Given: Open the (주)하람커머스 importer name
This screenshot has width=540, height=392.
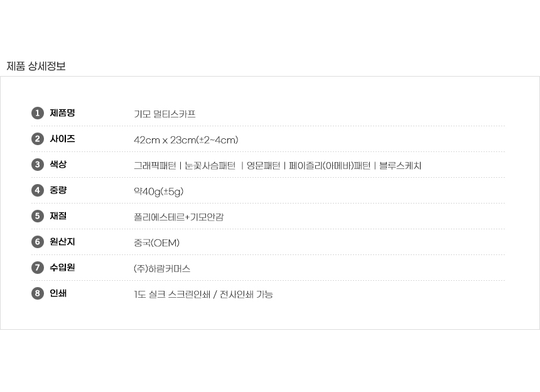Looking at the screenshot, I should point(162,269).
